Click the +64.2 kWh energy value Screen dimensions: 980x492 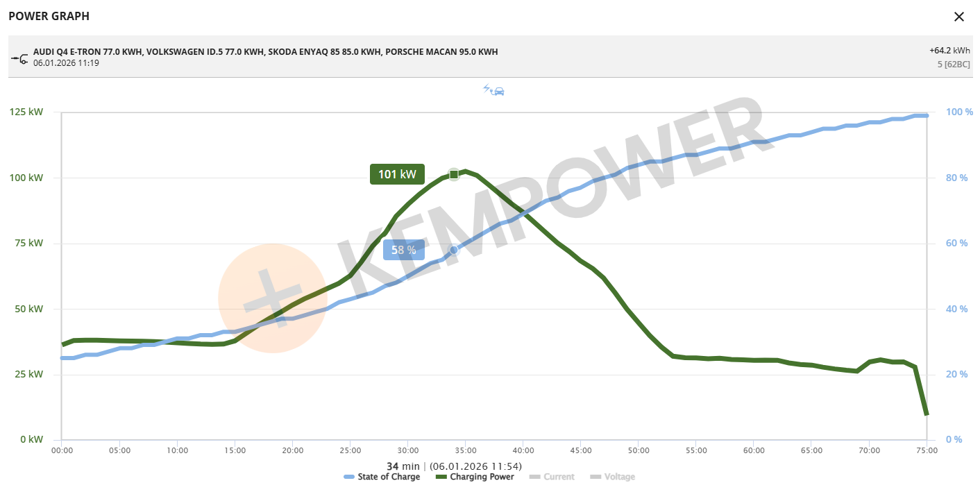pos(949,51)
